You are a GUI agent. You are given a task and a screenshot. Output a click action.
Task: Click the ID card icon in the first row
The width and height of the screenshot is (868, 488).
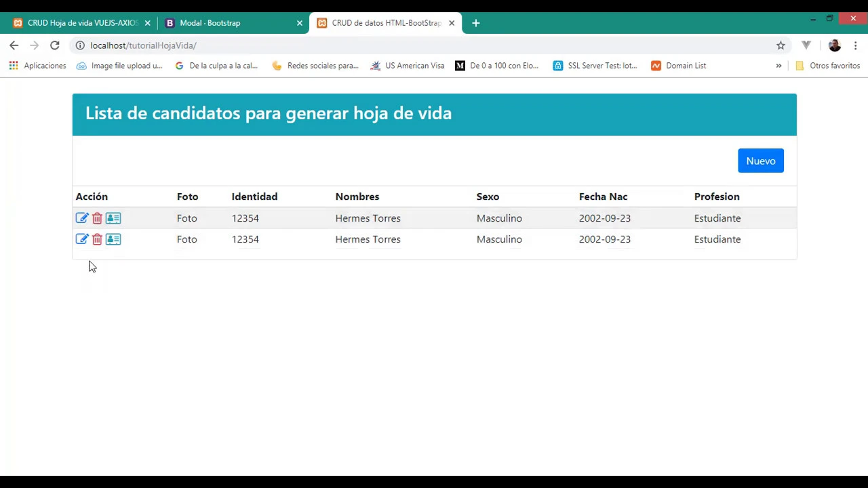click(x=113, y=218)
